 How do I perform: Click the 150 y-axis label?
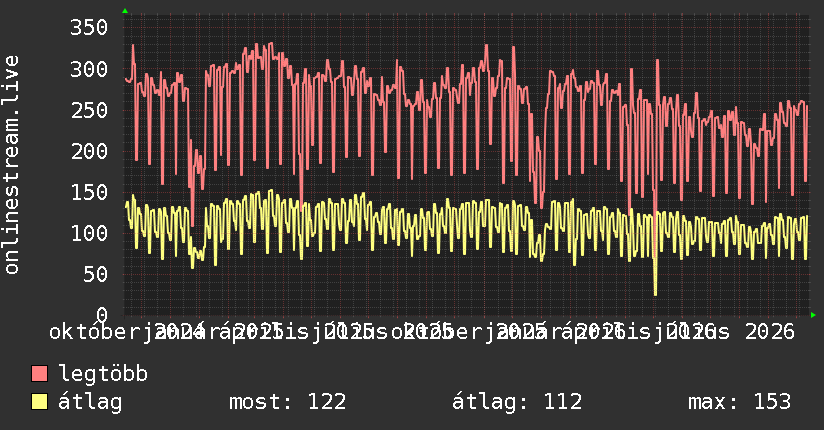pyautogui.click(x=89, y=192)
